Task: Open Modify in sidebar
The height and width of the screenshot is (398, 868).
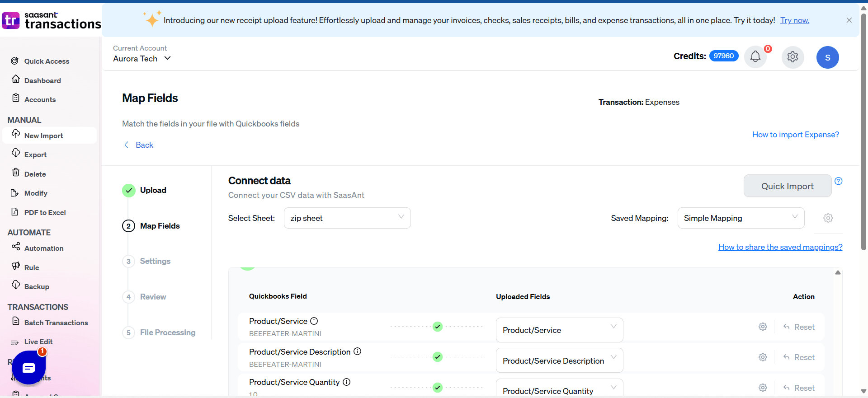Action: pos(36,193)
